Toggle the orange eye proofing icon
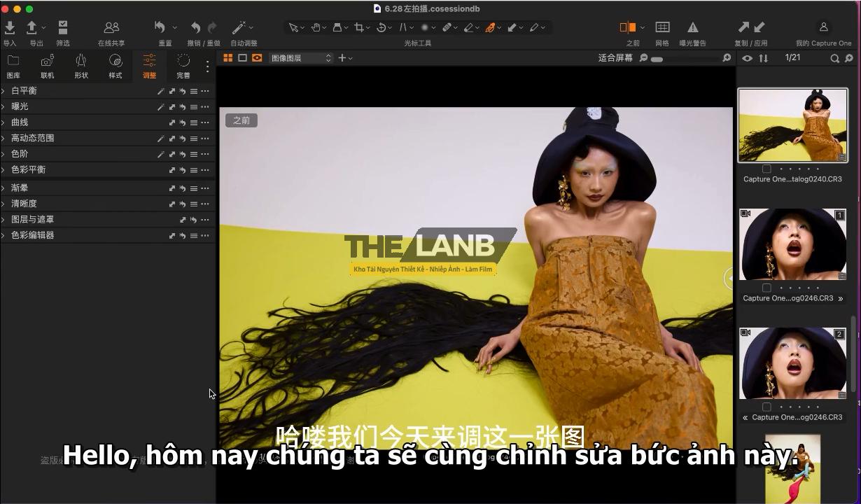This screenshot has width=861, height=504. click(x=257, y=58)
